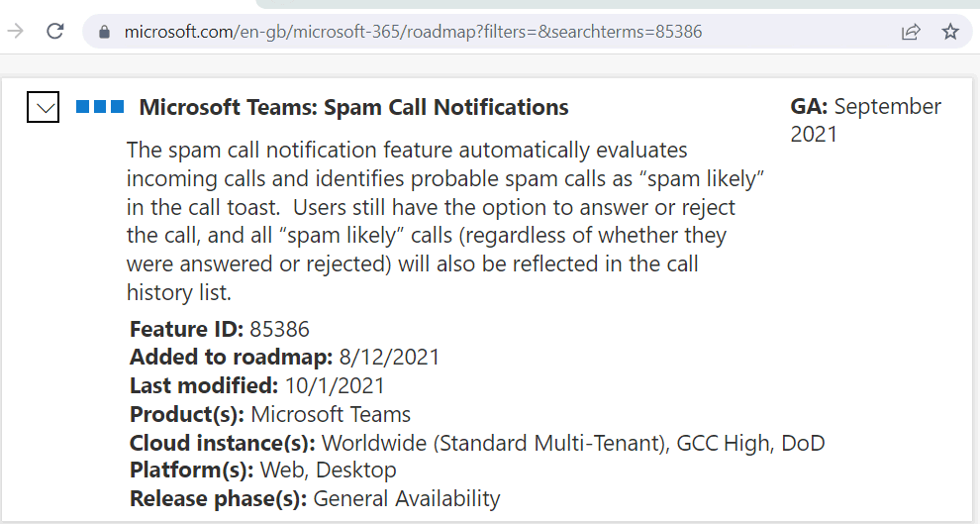Click the Product(s): Microsoft Teams line
Image resolution: width=980 pixels, height=524 pixels.
(x=270, y=415)
